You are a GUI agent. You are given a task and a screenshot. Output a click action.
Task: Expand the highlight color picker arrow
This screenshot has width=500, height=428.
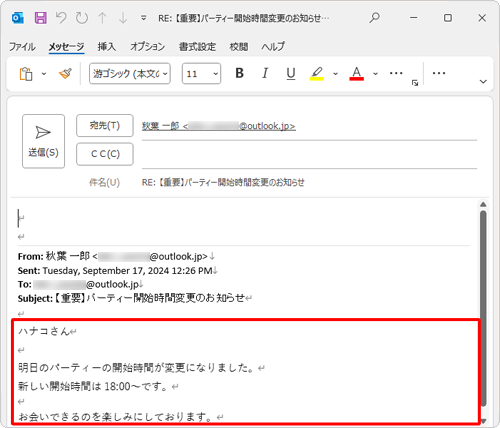click(336, 74)
